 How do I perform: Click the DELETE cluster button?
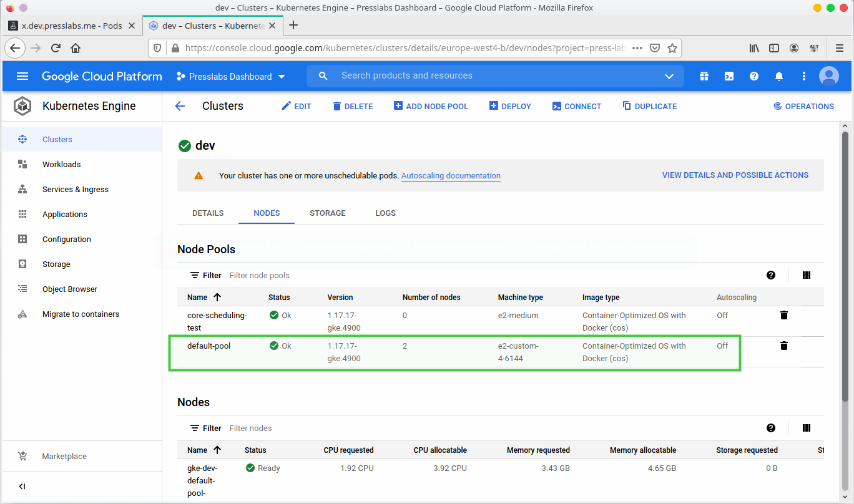click(x=353, y=106)
